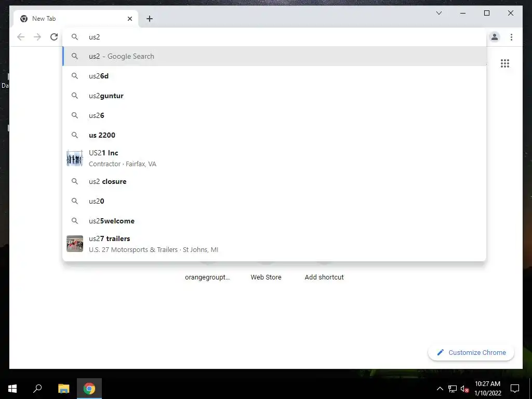Select the New Tab tab
Viewport: 532px width, 399px height.
point(76,19)
